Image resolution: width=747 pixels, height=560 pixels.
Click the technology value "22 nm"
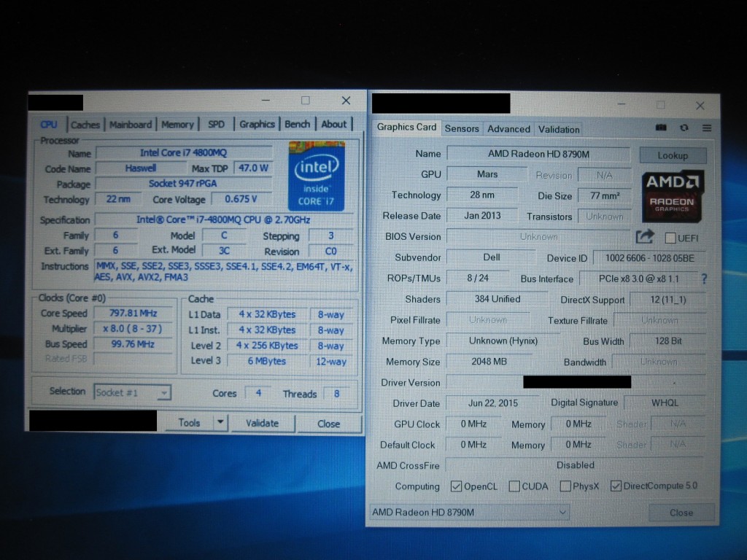pos(118,199)
